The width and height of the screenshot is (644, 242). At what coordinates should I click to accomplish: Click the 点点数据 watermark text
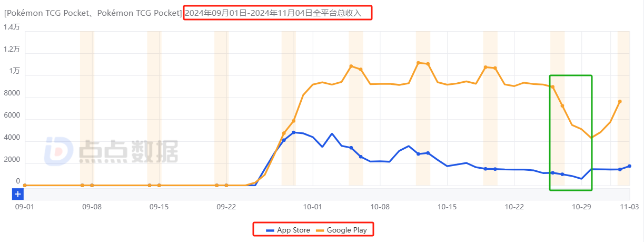[128, 151]
